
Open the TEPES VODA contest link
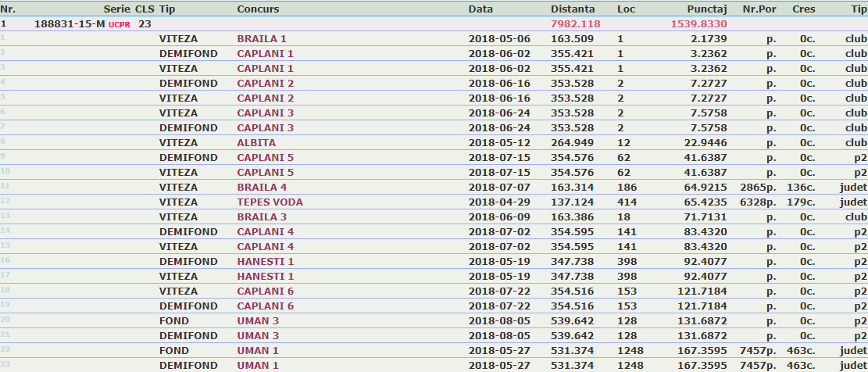click(x=270, y=202)
